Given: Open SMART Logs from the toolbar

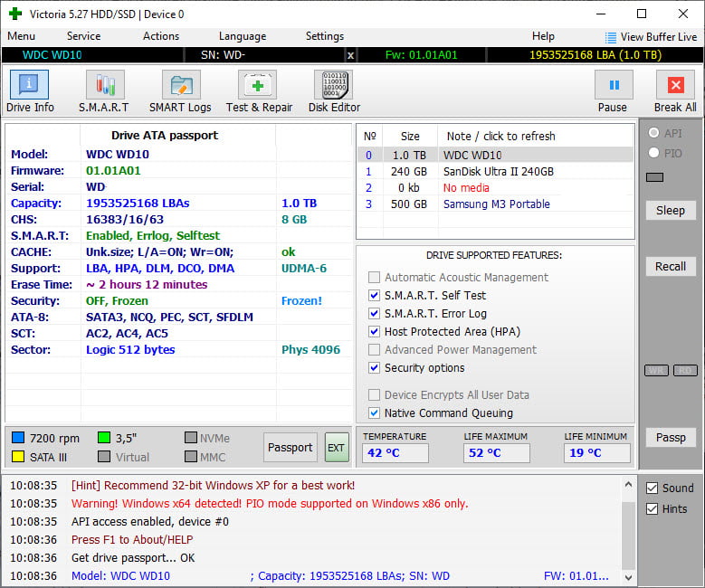Looking at the screenshot, I should coord(181,84).
